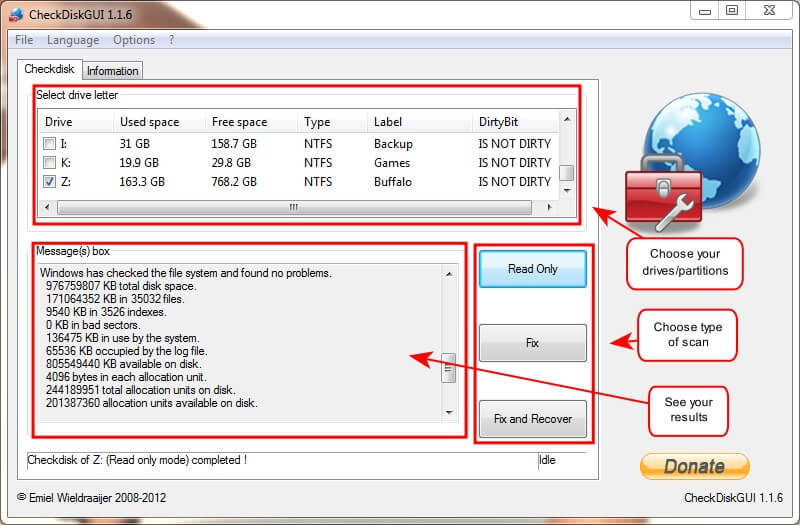Switch to the Information tab
Screen dimensions: 800x525
pos(112,71)
